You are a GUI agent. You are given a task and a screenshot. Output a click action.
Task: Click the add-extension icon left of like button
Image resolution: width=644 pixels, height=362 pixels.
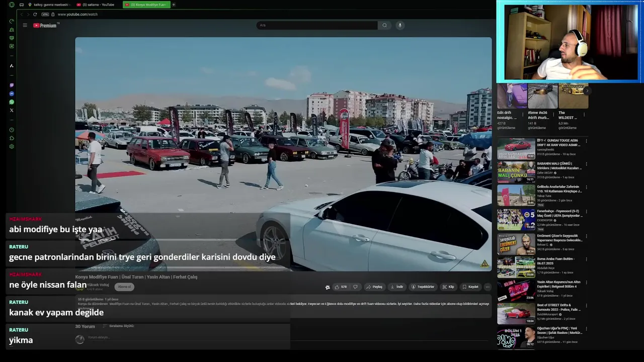(328, 287)
